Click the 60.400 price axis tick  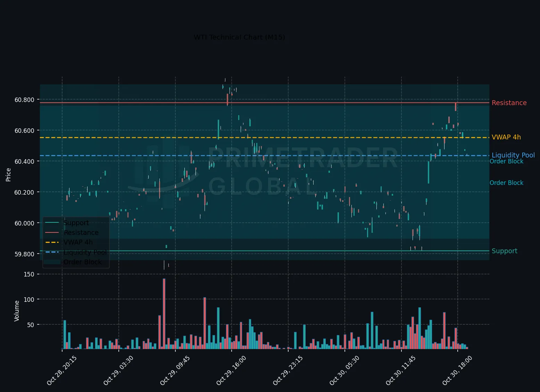[x=24, y=162]
